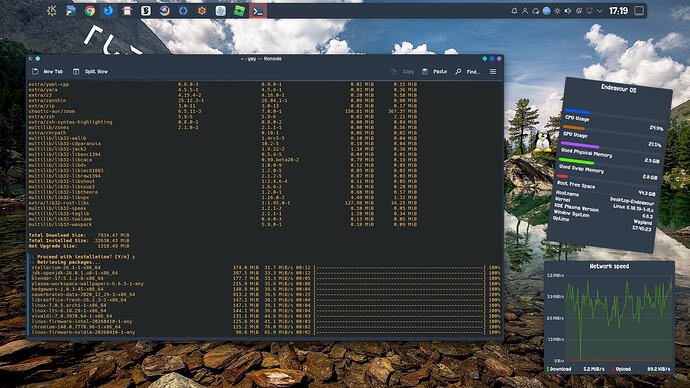Open the panel icon right of the launcher

(71, 11)
